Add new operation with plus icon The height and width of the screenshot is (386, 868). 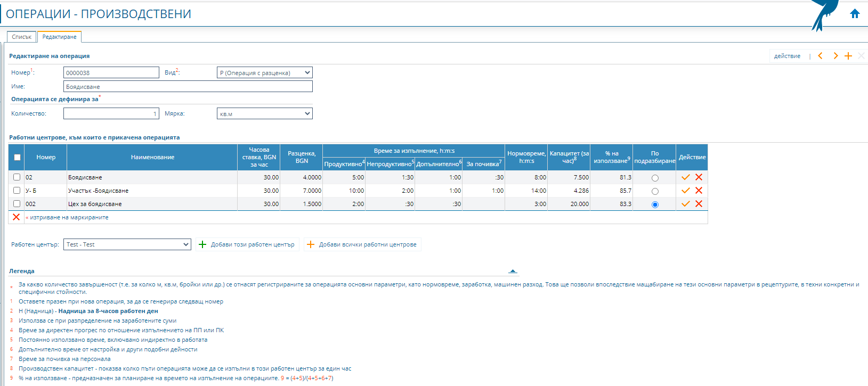coord(848,56)
